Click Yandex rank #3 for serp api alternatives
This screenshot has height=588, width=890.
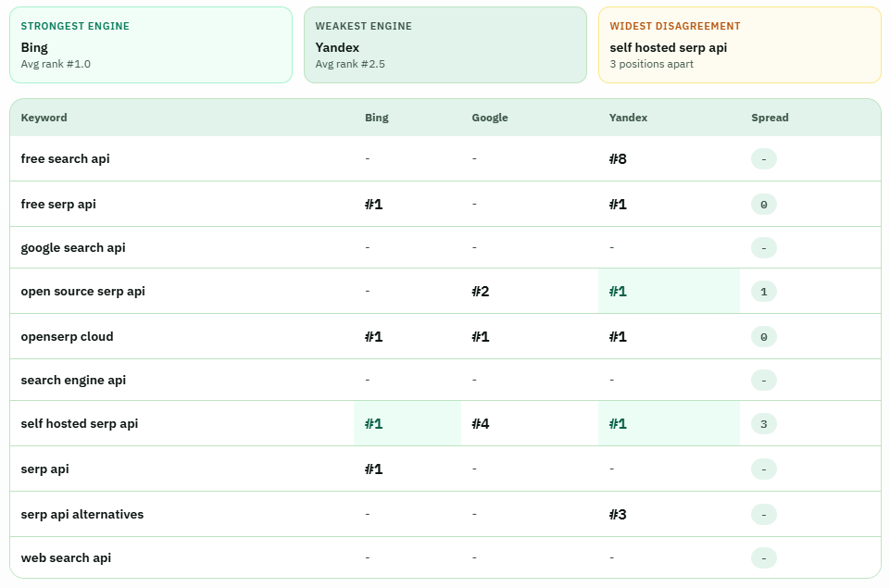(618, 514)
